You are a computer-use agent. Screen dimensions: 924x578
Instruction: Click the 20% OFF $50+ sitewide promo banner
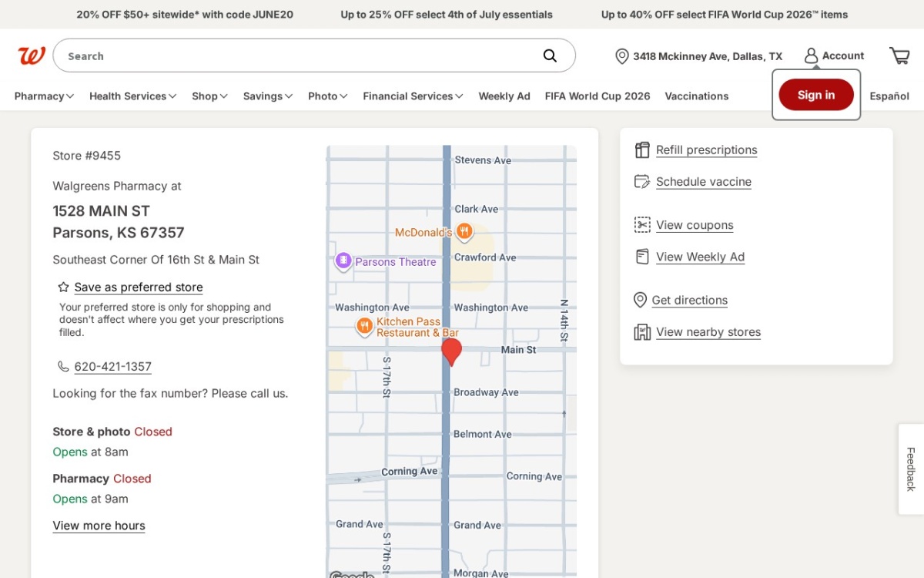click(185, 15)
